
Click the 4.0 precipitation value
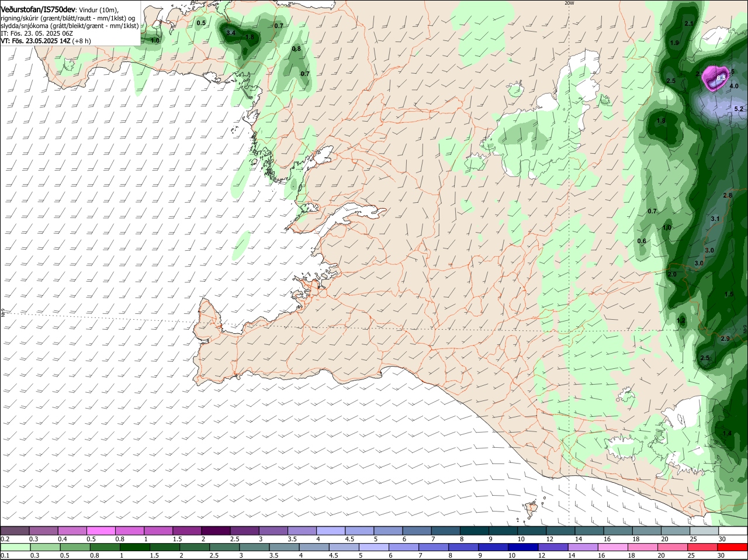point(734,86)
